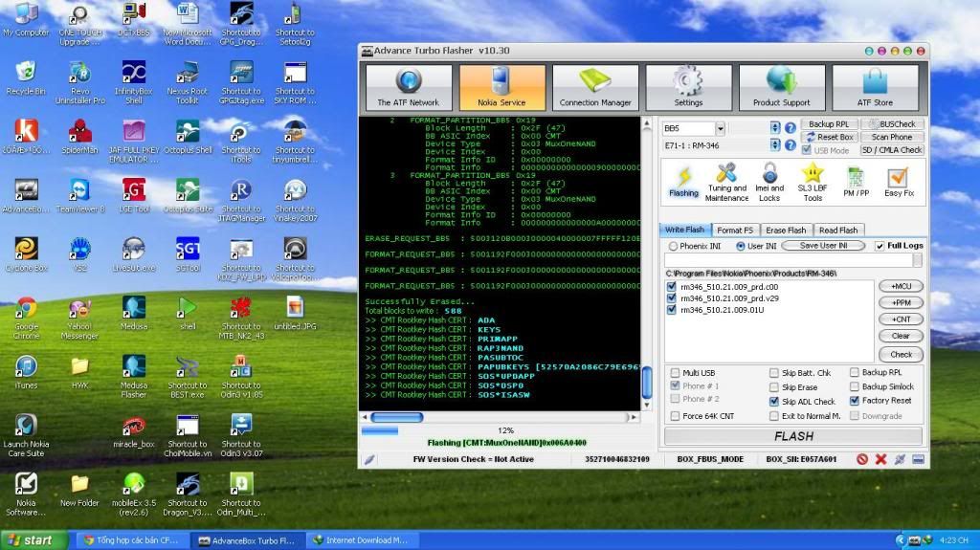Open Google Chrome desktop shortcut
Image resolution: width=980 pixels, height=550 pixels.
click(x=26, y=319)
